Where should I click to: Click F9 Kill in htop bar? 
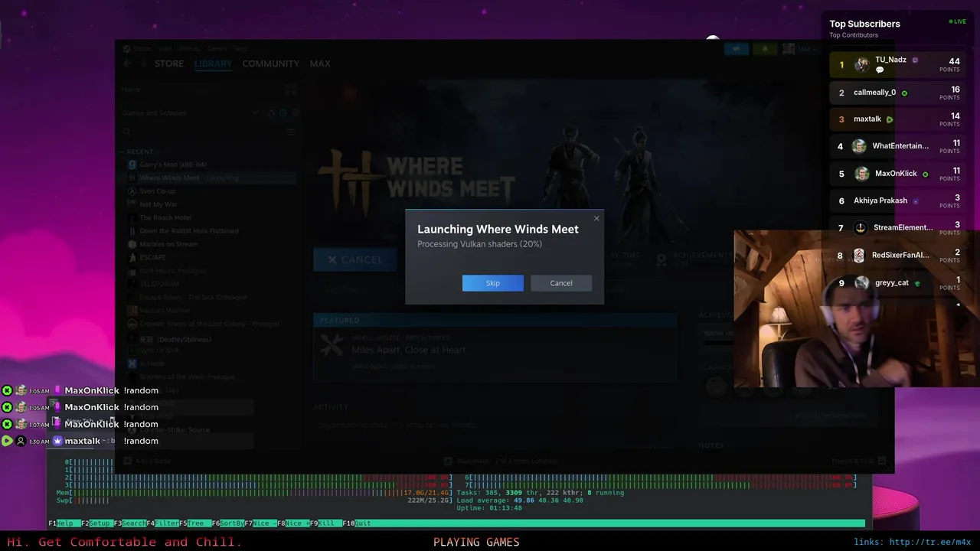pyautogui.click(x=325, y=523)
